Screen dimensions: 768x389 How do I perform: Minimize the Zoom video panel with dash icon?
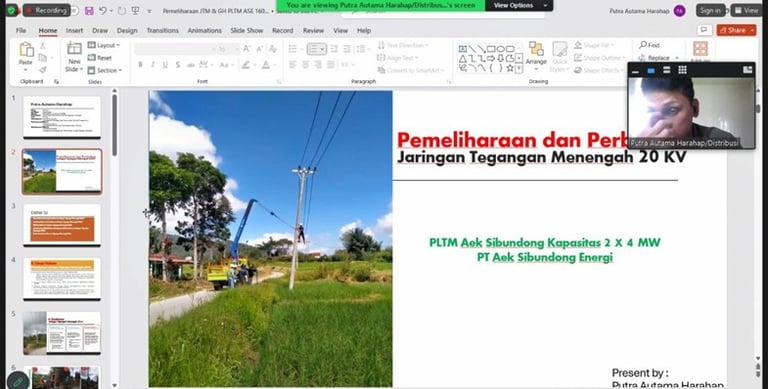636,71
